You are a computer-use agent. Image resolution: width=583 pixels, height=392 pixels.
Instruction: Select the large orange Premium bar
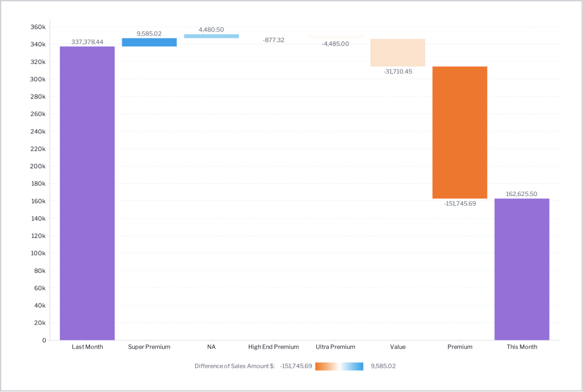pos(460,132)
